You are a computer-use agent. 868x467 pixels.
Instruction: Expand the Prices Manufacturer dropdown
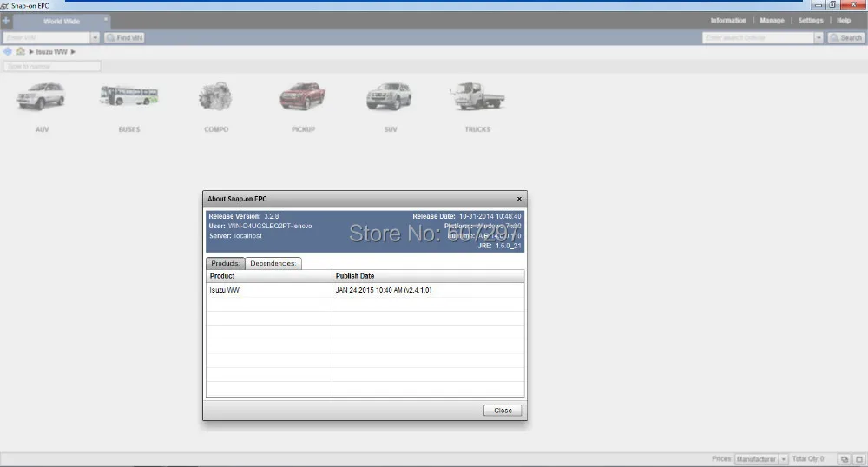(x=783, y=459)
